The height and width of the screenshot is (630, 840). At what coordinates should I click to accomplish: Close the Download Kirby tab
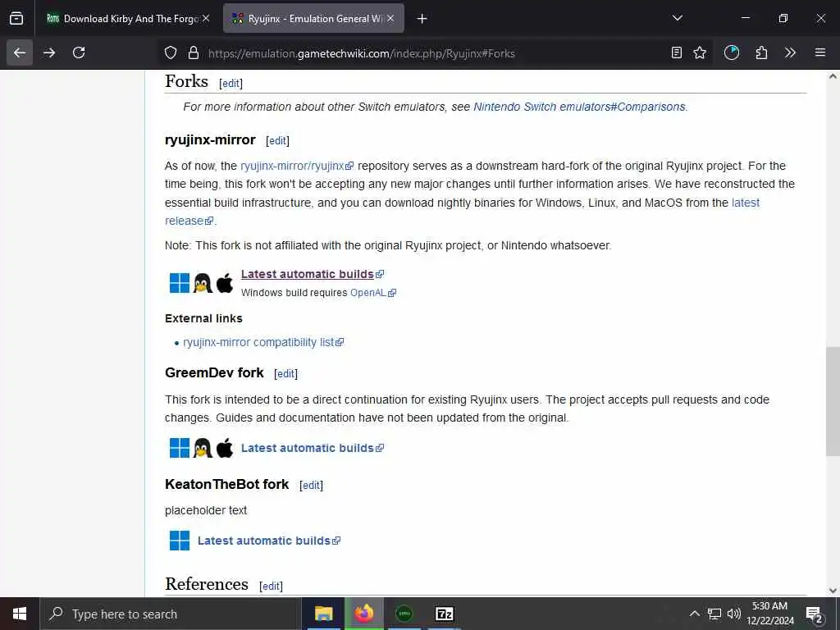206,19
